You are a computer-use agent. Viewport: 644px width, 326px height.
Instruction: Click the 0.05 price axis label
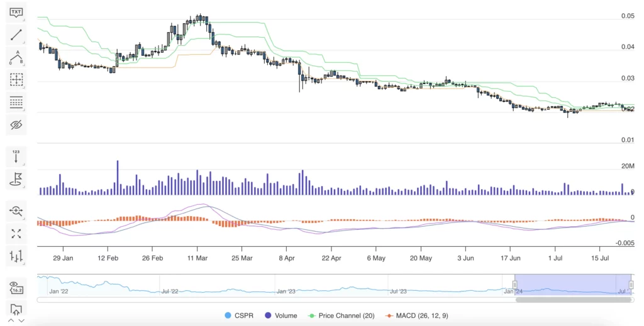pos(628,16)
